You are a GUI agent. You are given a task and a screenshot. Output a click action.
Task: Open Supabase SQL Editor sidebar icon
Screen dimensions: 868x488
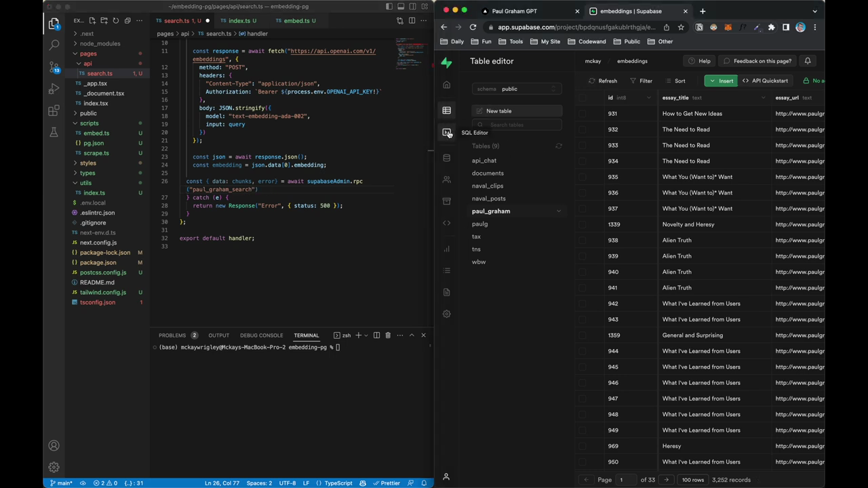pos(446,133)
